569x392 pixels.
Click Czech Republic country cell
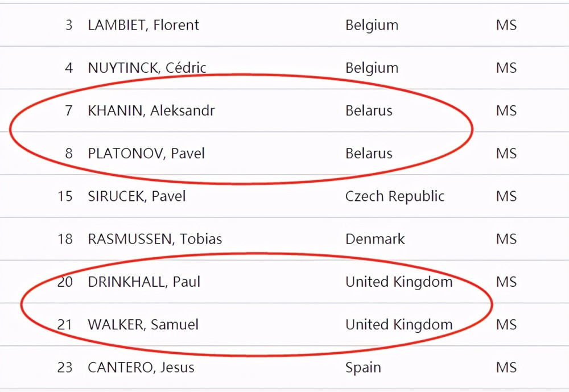[395, 196]
